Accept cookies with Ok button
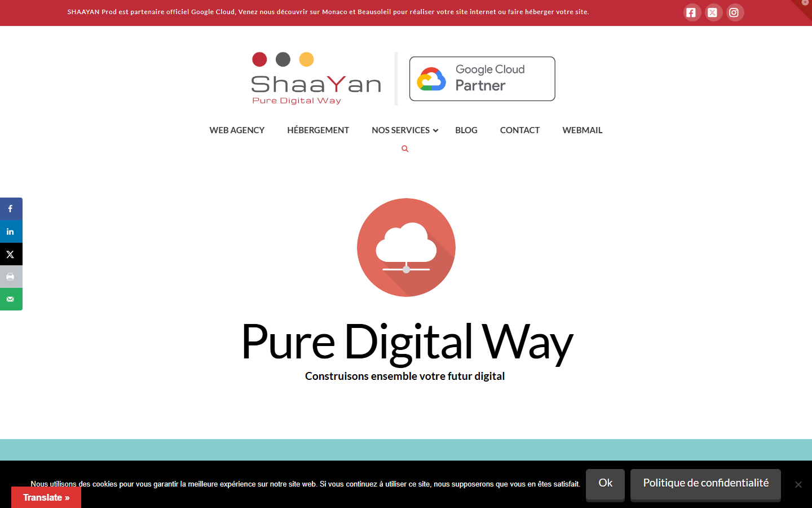 pyautogui.click(x=605, y=484)
